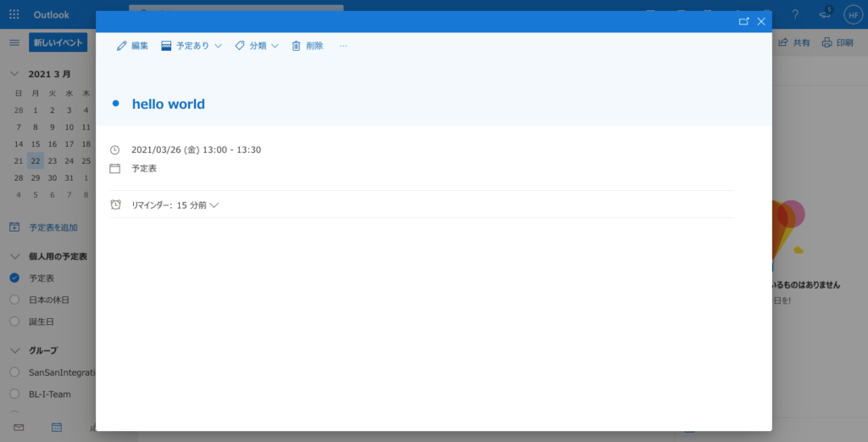The height and width of the screenshot is (442, 868).
Task: Select March 15 in mini calendar
Action: click(36, 144)
